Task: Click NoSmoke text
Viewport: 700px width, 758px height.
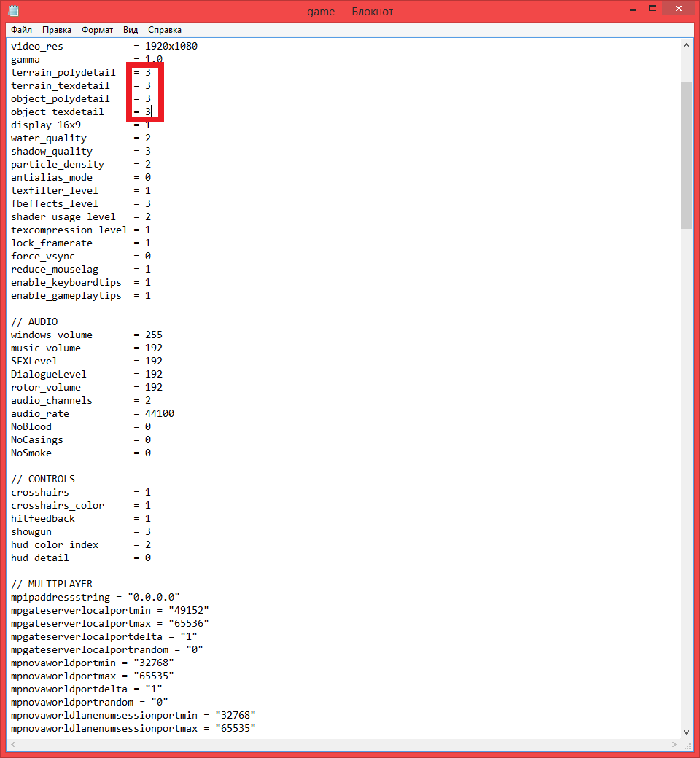Action: coord(31,453)
